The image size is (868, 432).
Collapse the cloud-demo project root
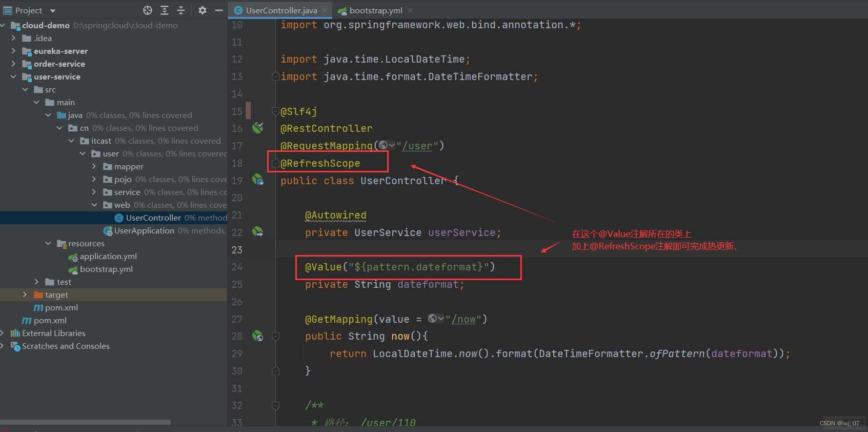(3, 25)
